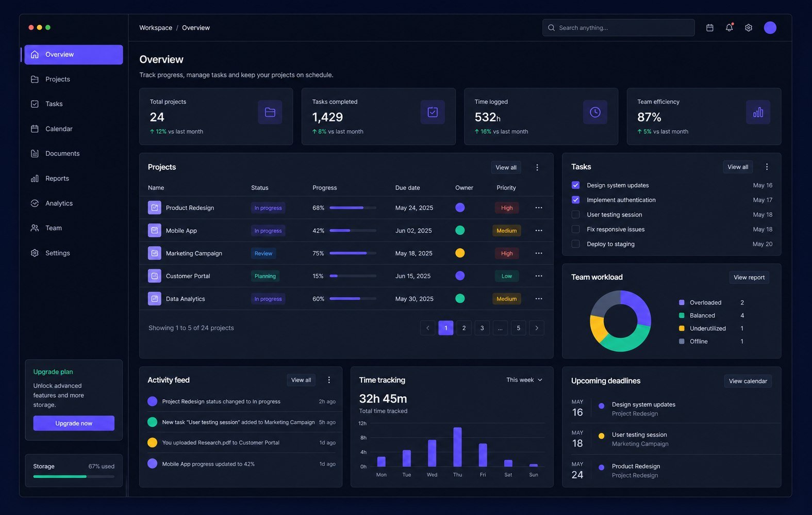Click View all in Tasks panel

point(738,167)
